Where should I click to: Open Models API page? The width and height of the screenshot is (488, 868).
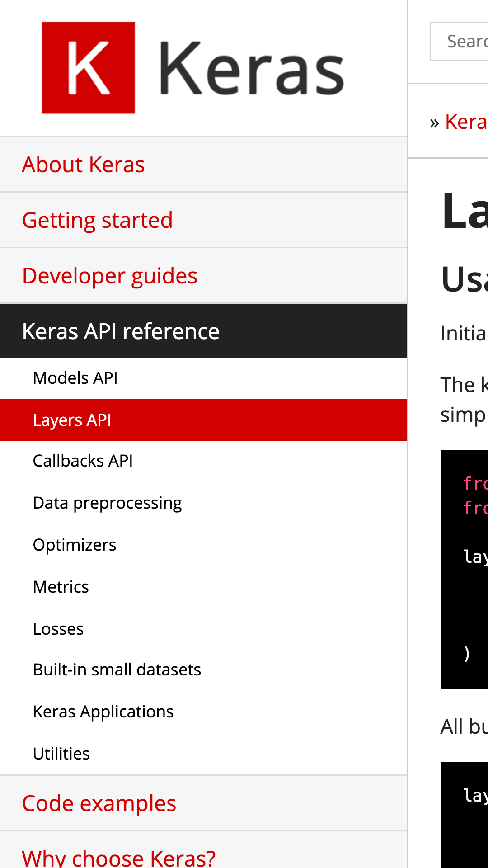point(203,378)
